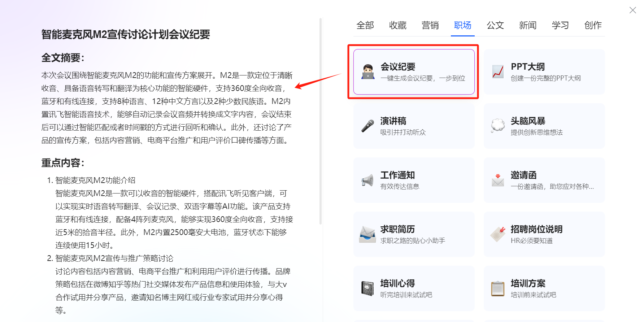This screenshot has height=322, width=644.
Task: Click the chart icon for PPT大纲
Action: click(x=498, y=72)
